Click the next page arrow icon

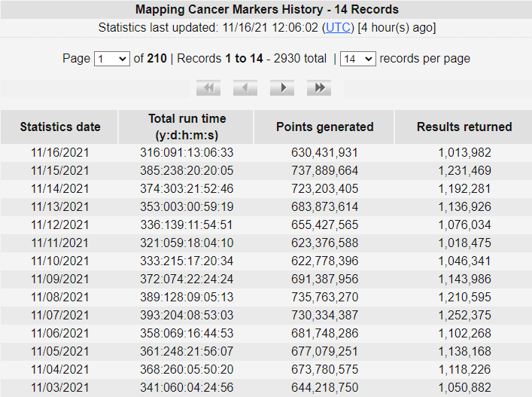point(282,88)
